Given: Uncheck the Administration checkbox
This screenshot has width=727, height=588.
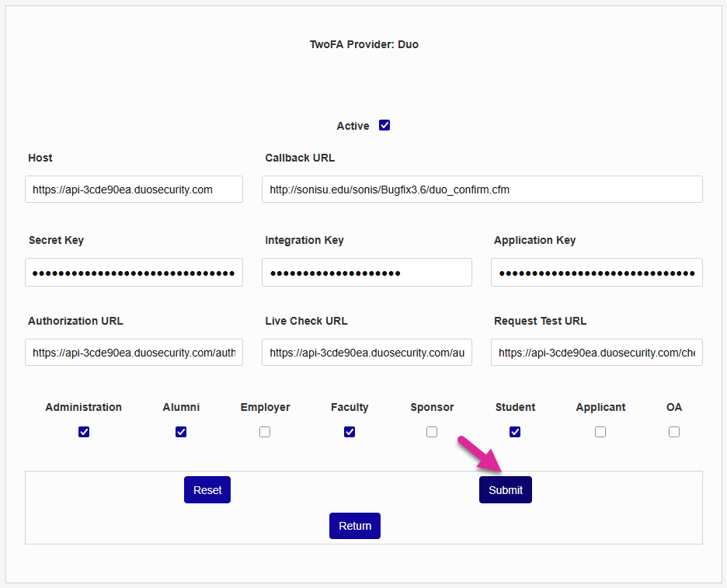Looking at the screenshot, I should pos(84,432).
